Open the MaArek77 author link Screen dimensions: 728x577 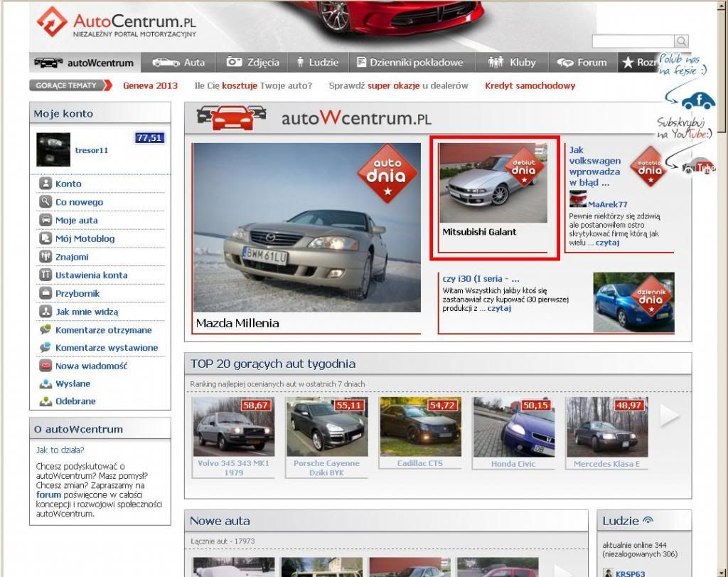[607, 204]
